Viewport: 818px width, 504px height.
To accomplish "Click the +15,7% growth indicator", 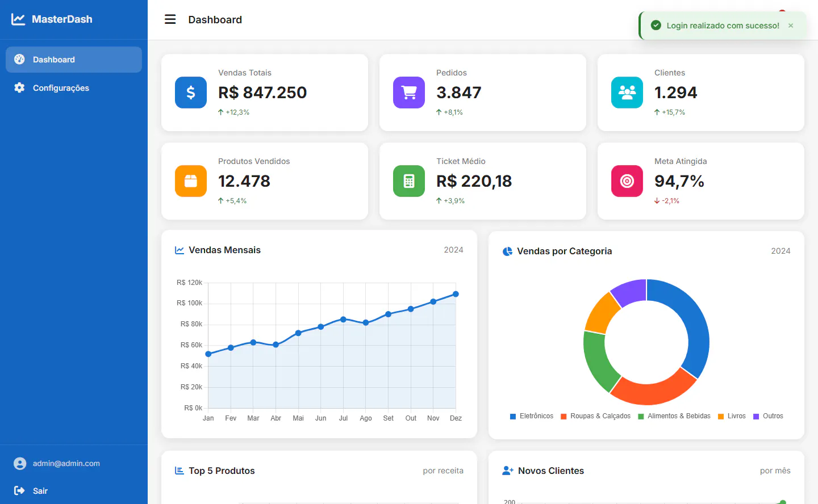I will click(x=670, y=112).
